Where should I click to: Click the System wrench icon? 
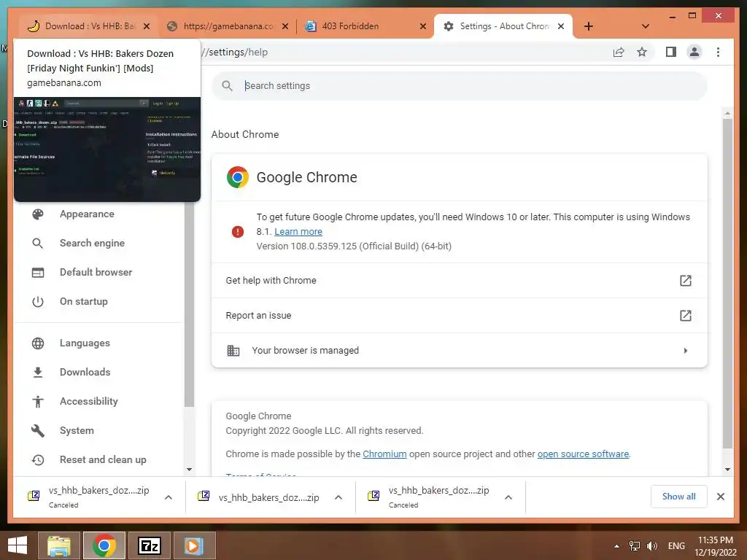pos(38,430)
